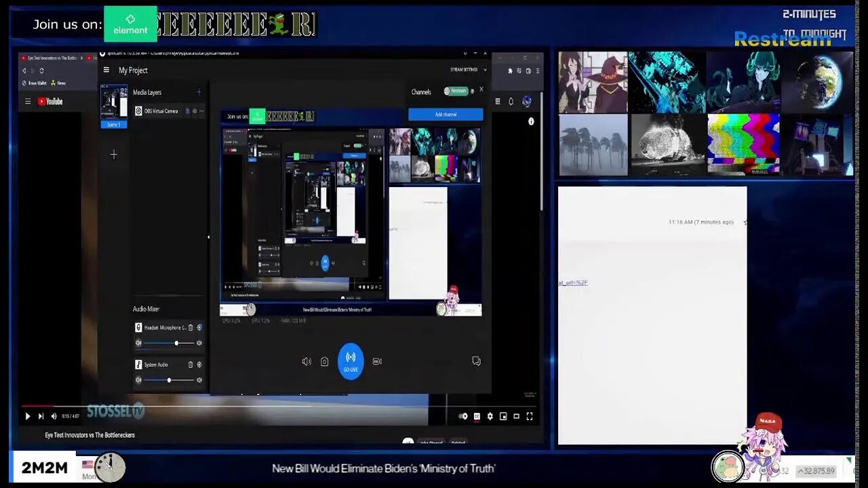Open YouTube player settings gear

pos(490,416)
